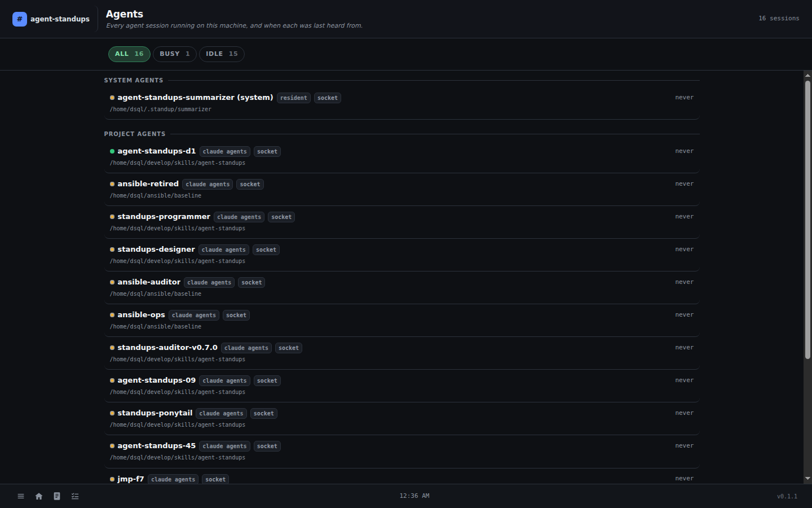This screenshot has height=508, width=812.
Task: Click the status dot of the summarizer system agent
Action: (112, 98)
